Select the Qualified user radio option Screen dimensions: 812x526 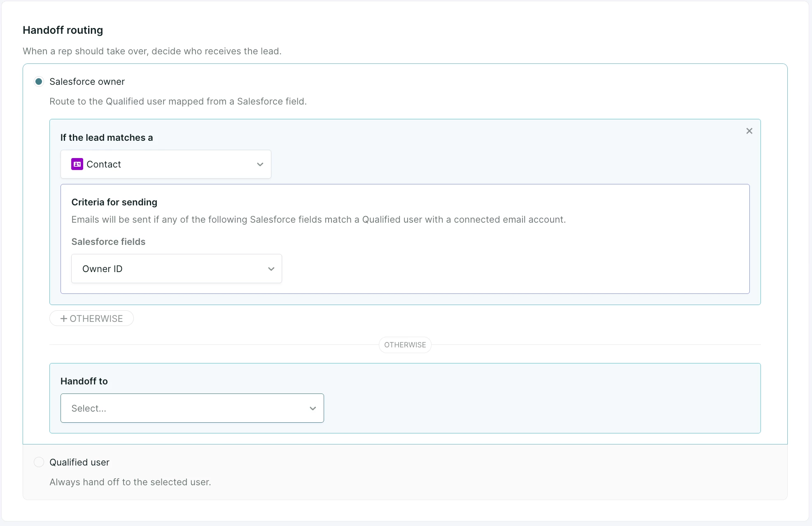pos(39,462)
